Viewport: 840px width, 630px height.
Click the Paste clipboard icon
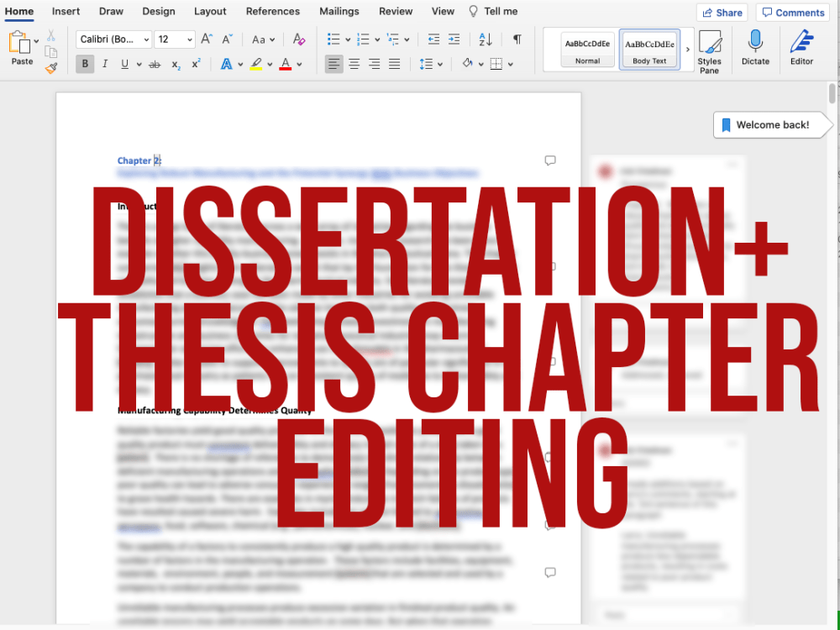20,42
